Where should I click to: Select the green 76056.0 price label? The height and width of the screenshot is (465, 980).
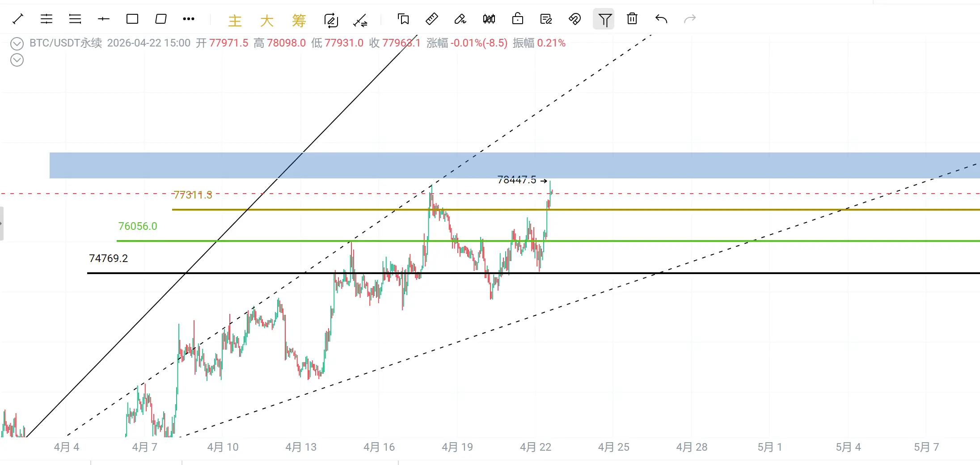[138, 226]
